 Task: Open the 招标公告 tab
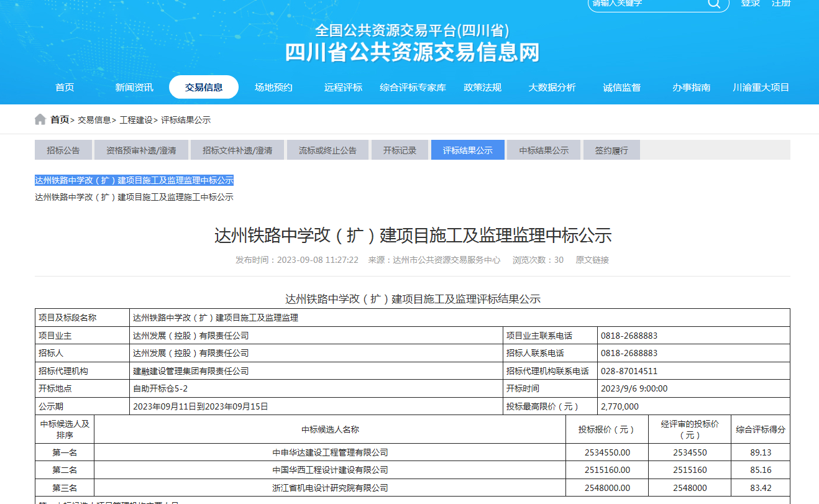pos(62,150)
